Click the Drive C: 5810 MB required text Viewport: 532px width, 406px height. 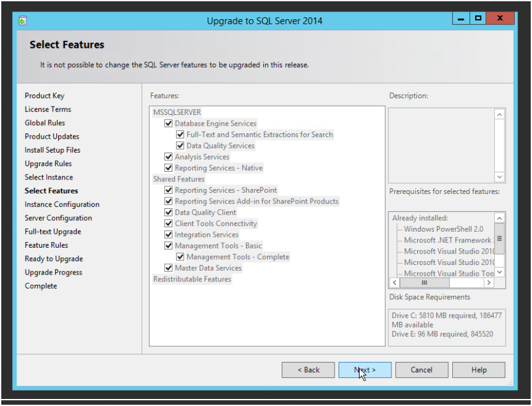(446, 320)
